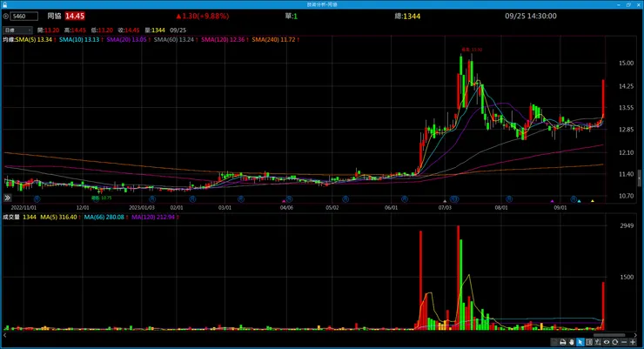Viewport: 644px width, 349px height.
Task: Click the horizontal scrollbar thumb
Action: coord(609,335)
